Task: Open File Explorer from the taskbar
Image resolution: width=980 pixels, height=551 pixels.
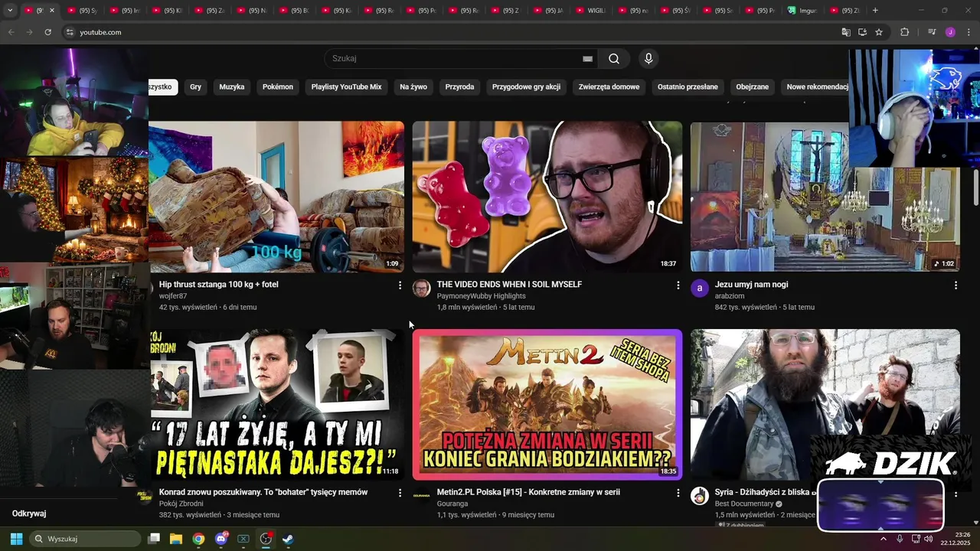Action: tap(176, 539)
